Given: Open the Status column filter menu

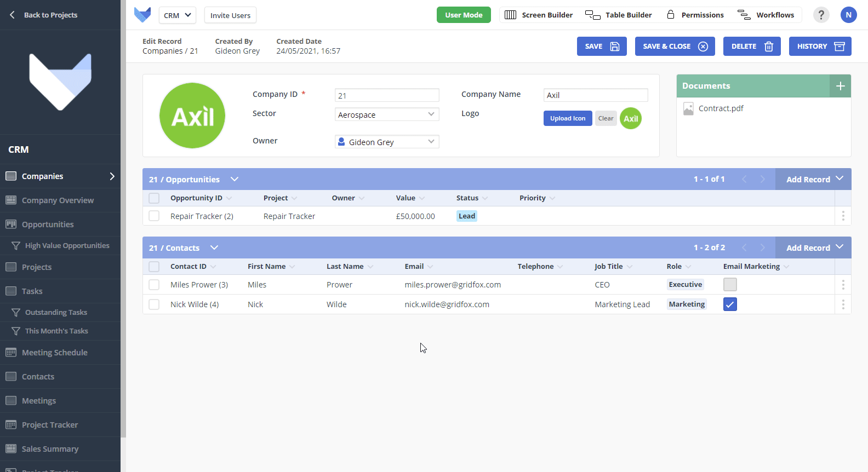Looking at the screenshot, I should coord(485,198).
